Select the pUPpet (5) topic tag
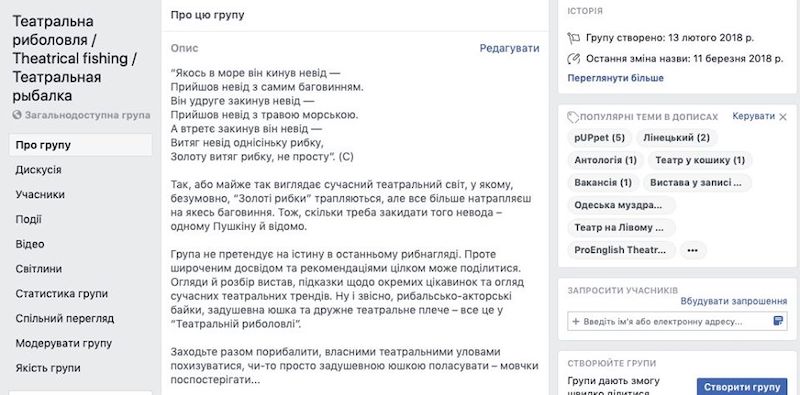The image size is (800, 395). click(x=599, y=138)
